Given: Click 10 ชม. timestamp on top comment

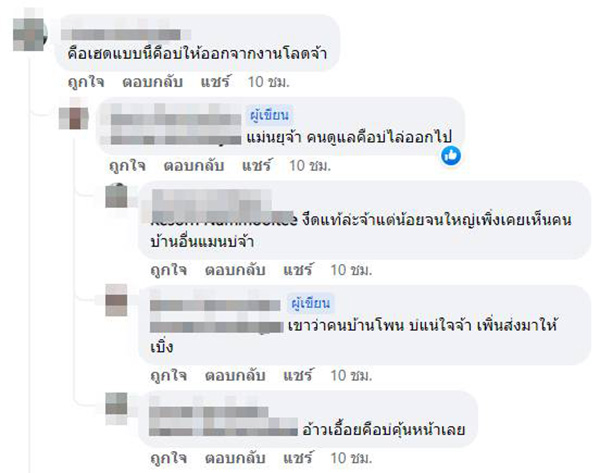Looking at the screenshot, I should 269,82.
